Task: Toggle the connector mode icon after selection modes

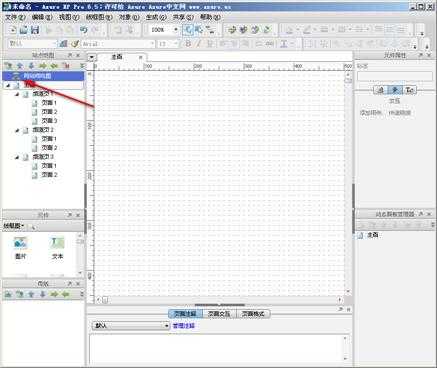Action: coord(210,30)
